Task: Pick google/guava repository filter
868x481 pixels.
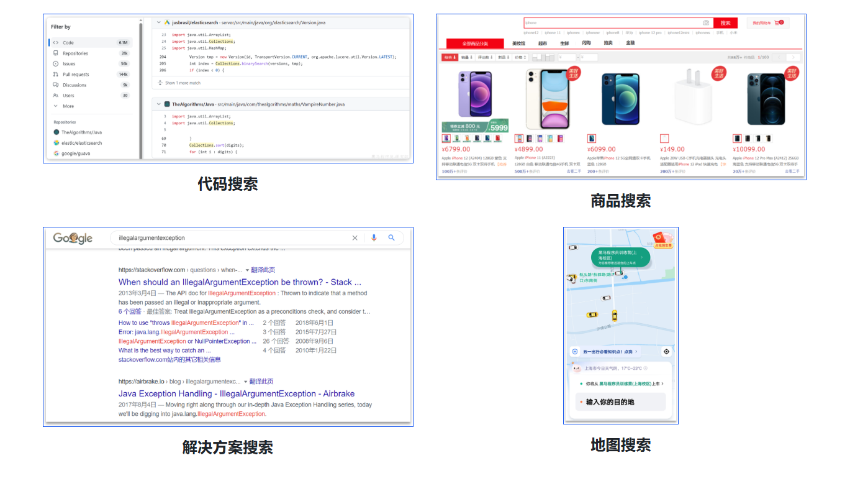Action: (x=73, y=153)
